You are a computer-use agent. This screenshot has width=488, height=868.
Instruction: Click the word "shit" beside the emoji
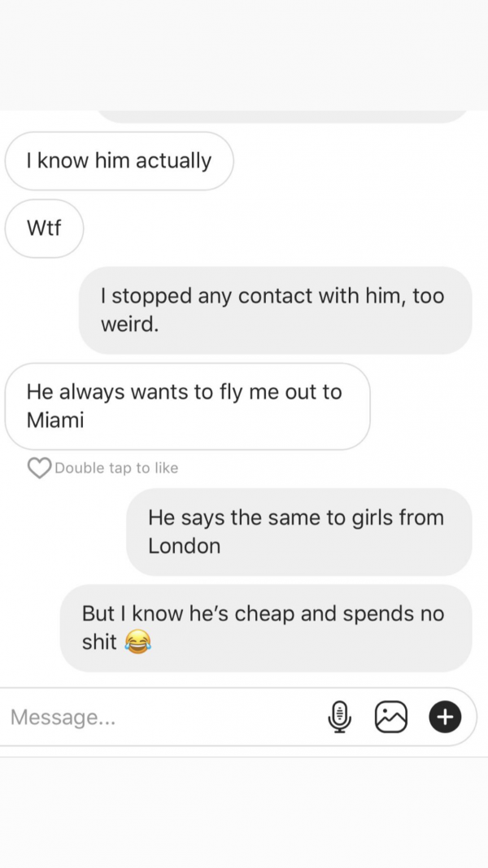tap(99, 642)
